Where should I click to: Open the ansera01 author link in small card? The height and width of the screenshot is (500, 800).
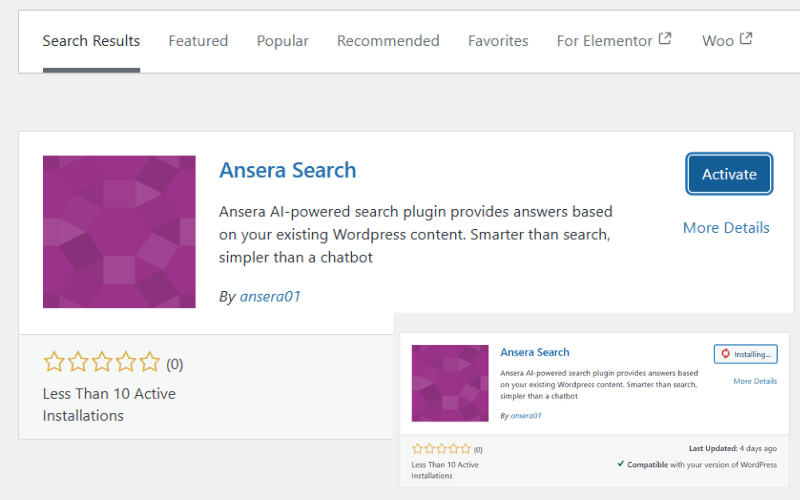[x=526, y=416]
